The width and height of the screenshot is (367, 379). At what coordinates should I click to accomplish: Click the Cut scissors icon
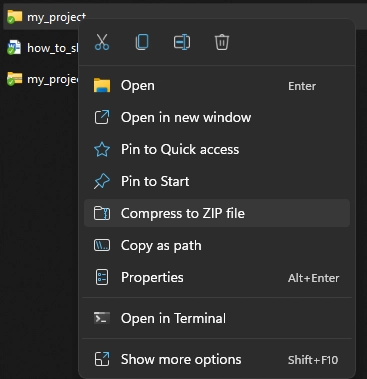[x=102, y=42]
